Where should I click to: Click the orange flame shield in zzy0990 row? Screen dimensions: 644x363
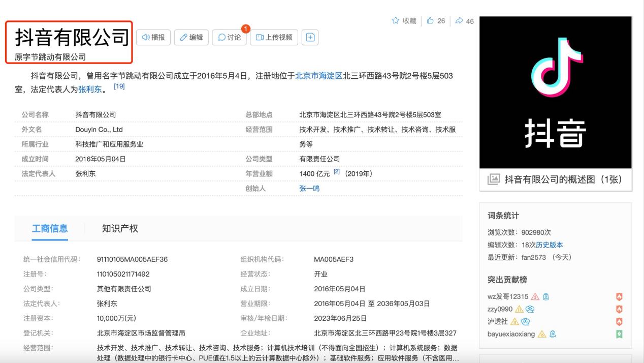click(x=619, y=309)
